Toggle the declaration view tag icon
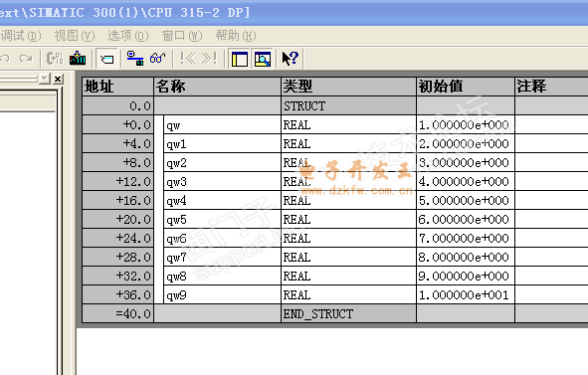The height and width of the screenshot is (375, 588). coord(106,59)
